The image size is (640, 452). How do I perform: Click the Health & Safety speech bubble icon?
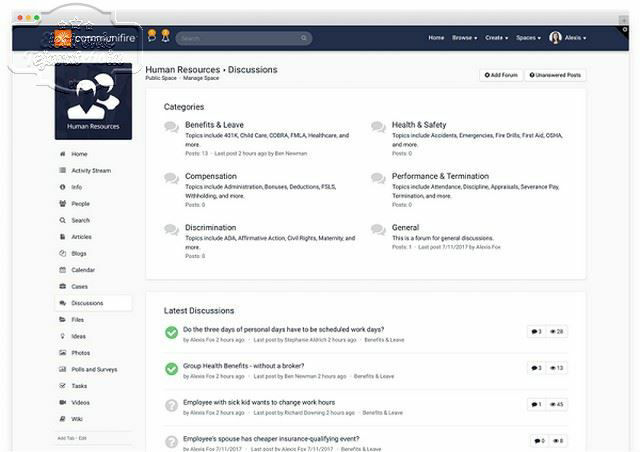tap(378, 127)
